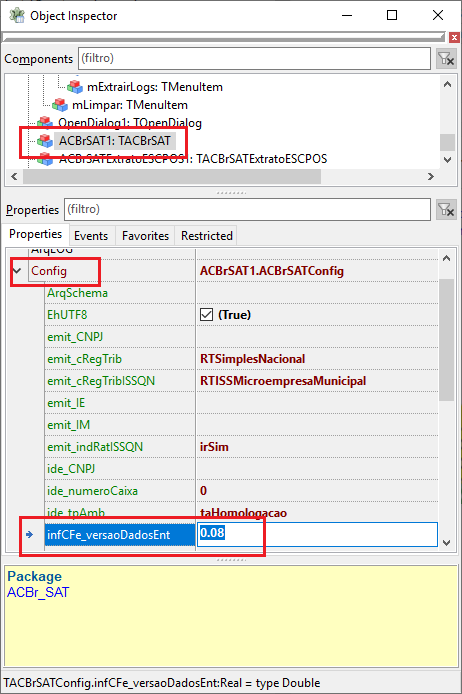Image resolution: width=462 pixels, height=694 pixels.
Task: Click component tree scroll down arrow
Action: [x=447, y=160]
